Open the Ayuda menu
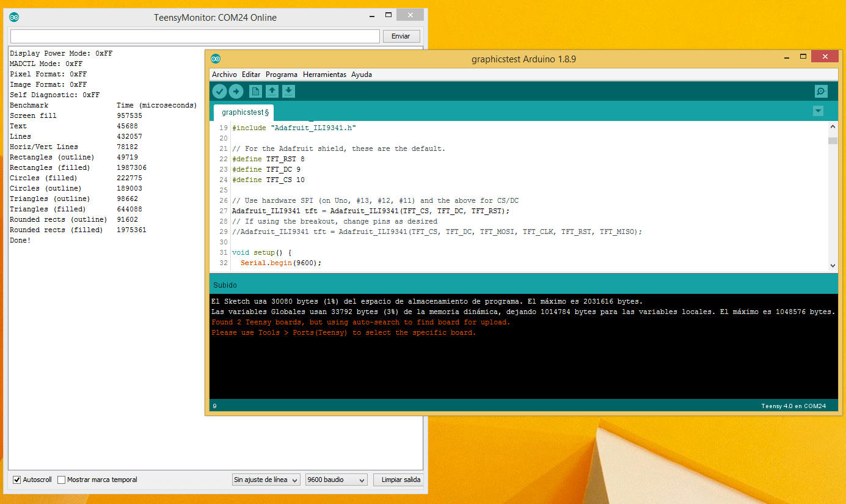846x504 pixels. (x=362, y=75)
